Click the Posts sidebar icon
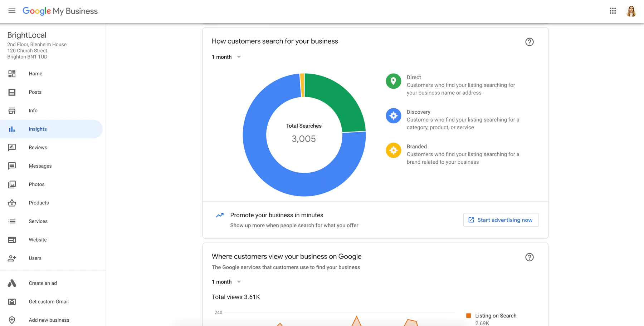The height and width of the screenshot is (326, 644). (12, 92)
